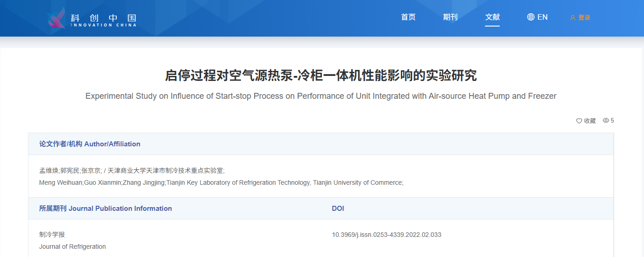Click the 收藏 collect label
This screenshot has width=644, height=257.
coord(590,121)
